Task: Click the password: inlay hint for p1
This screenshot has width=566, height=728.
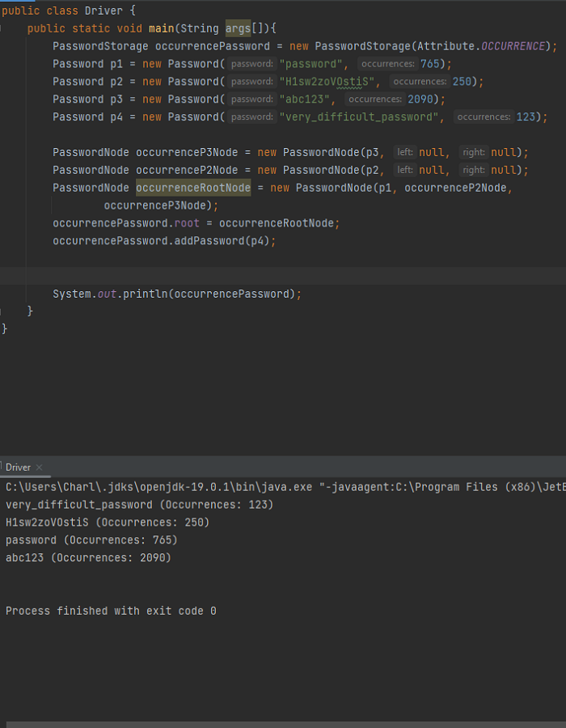Action: click(252, 64)
